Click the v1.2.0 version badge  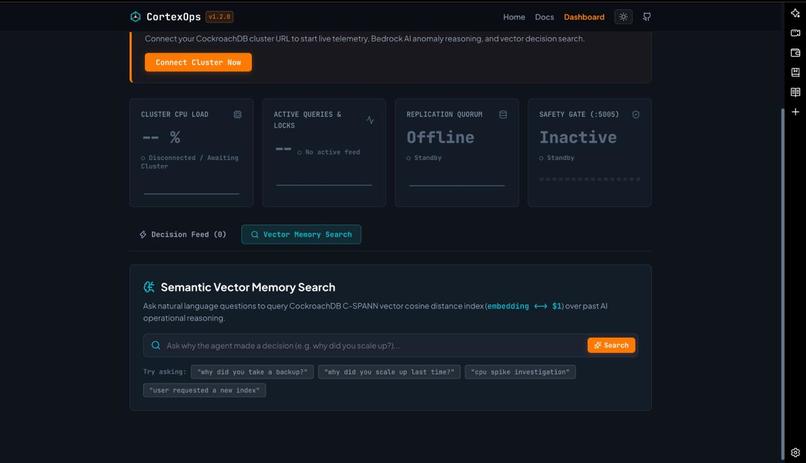[219, 17]
